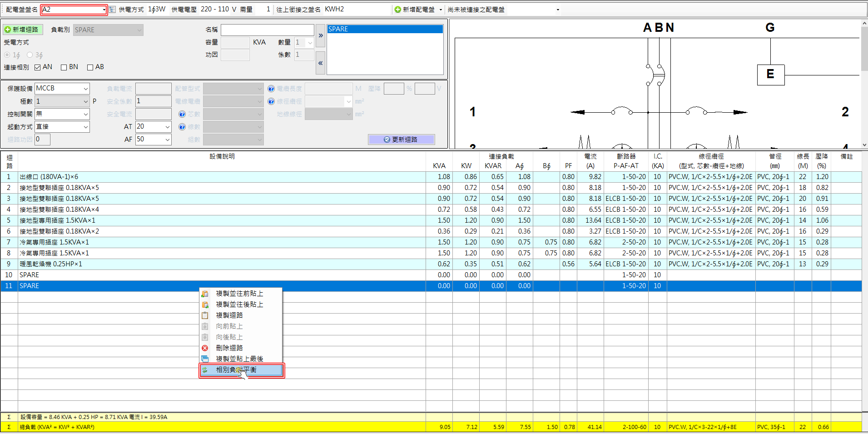The width and height of the screenshot is (868, 434).
Task: Choose 複製並往前貼上 from context menu
Action: coord(241,294)
